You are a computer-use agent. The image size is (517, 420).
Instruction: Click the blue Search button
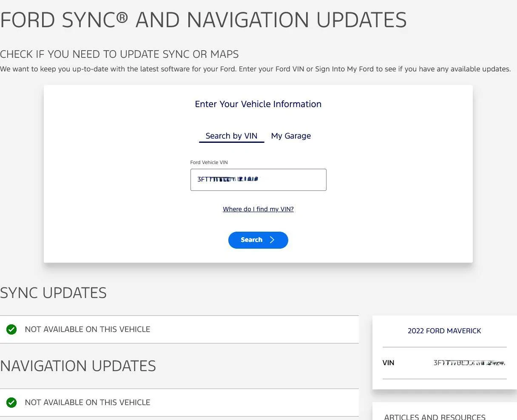click(258, 240)
